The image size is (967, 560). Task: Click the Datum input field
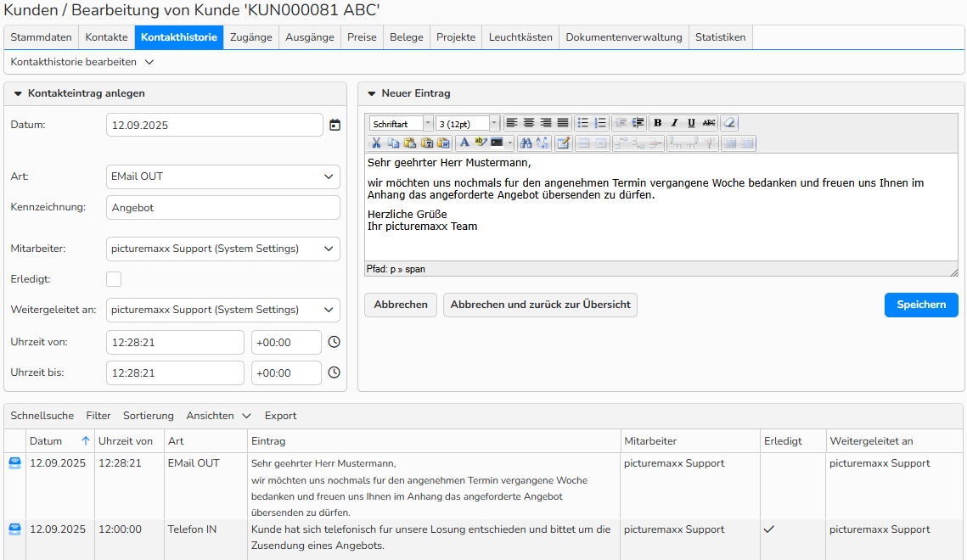tap(215, 125)
